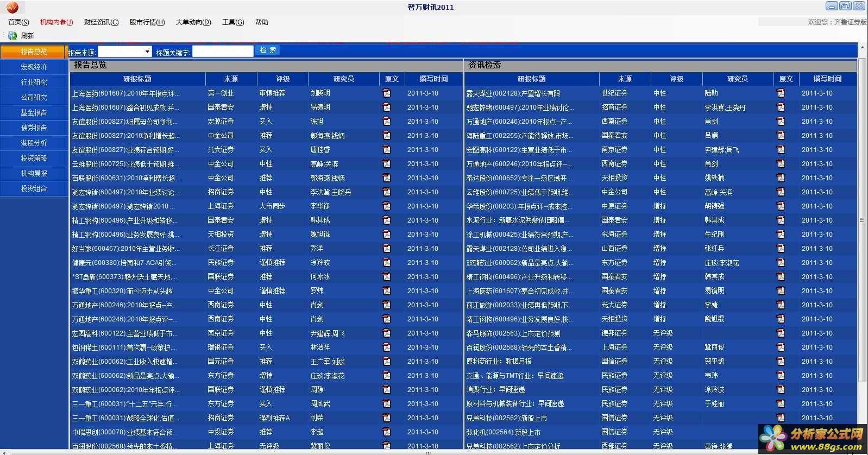The height and width of the screenshot is (455, 868).
Task: Open the 大单动向(D) menu
Action: 193,22
